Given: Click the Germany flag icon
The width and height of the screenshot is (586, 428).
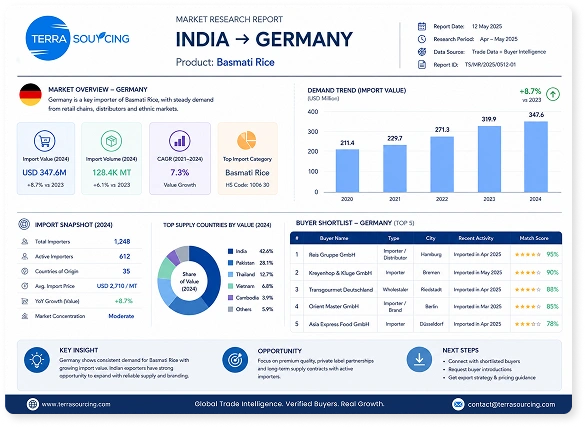Looking at the screenshot, I should point(30,95).
